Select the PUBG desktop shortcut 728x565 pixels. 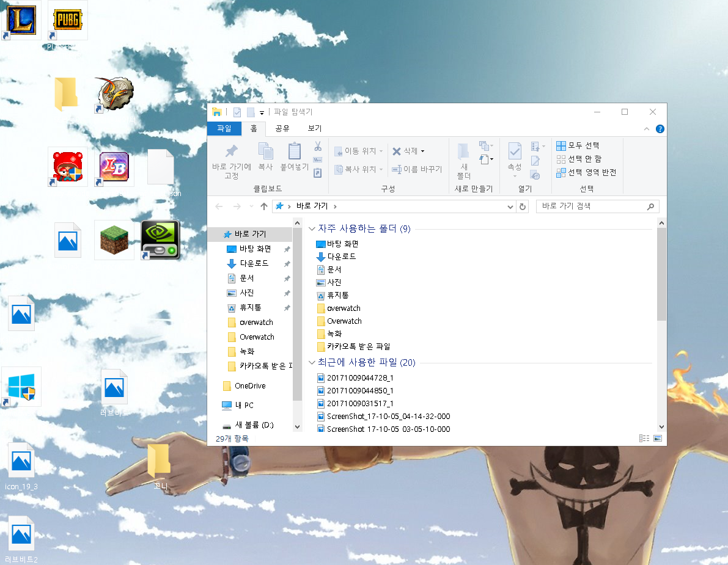pyautogui.click(x=68, y=20)
